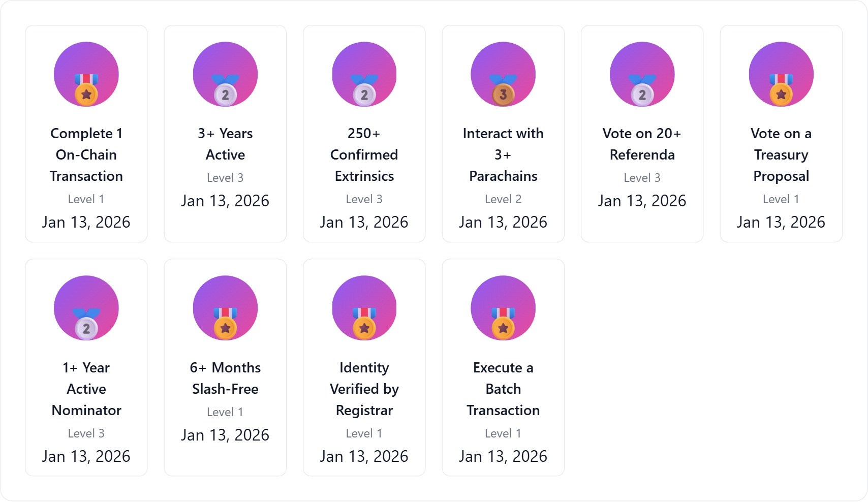Click Level 1 label under Execute a Batch Transaction

[x=503, y=433]
